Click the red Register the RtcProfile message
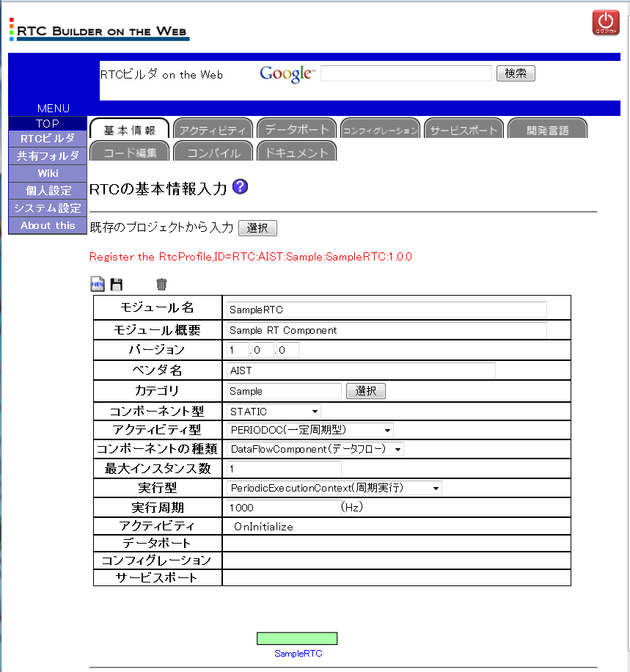The image size is (630, 672). [x=251, y=257]
